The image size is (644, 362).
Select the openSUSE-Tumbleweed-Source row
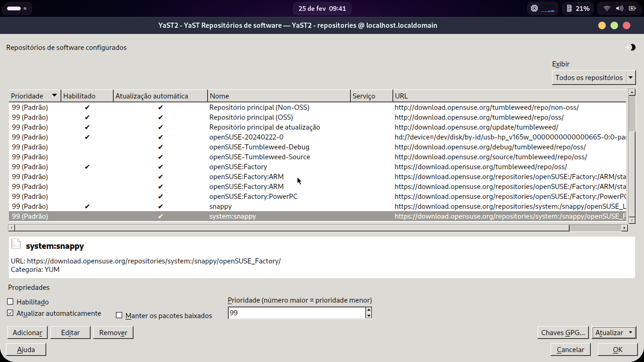[318, 157]
